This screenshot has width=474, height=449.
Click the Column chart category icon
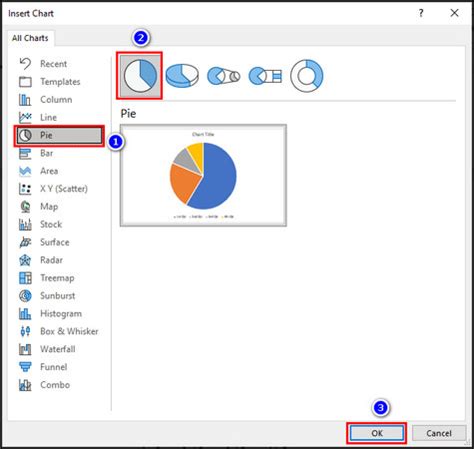click(x=25, y=99)
